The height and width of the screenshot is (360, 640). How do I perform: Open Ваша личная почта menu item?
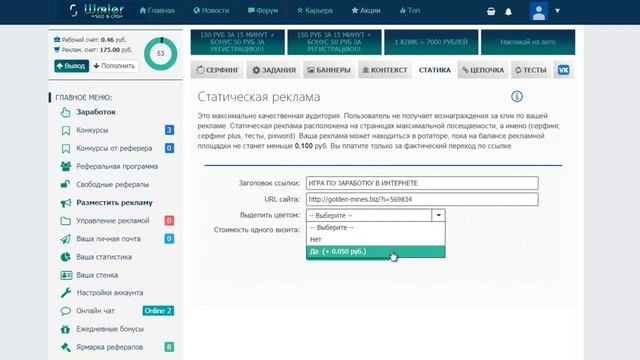109,239
